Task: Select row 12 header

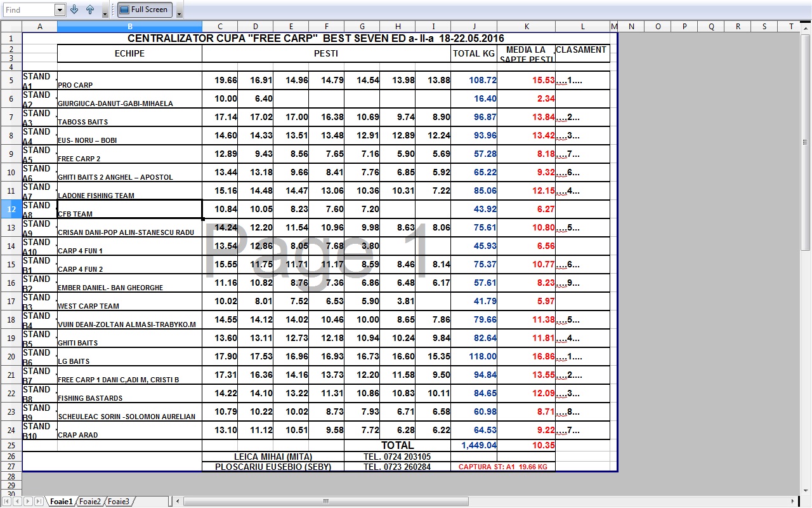Action: (11, 209)
